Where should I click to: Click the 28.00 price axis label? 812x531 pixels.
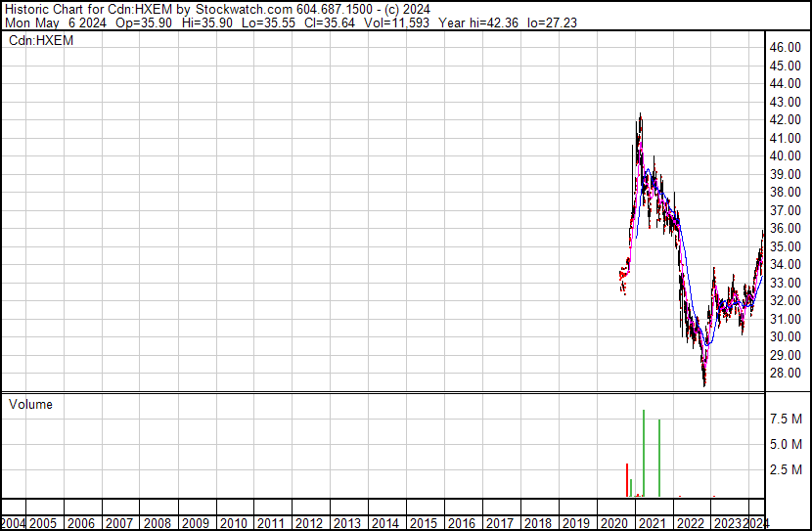pos(786,374)
